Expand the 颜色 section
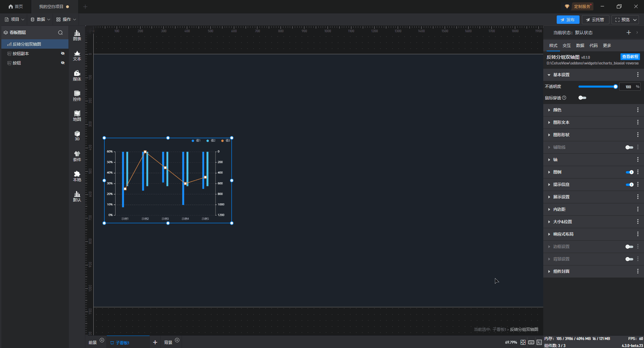The height and width of the screenshot is (348, 644). [x=549, y=110]
